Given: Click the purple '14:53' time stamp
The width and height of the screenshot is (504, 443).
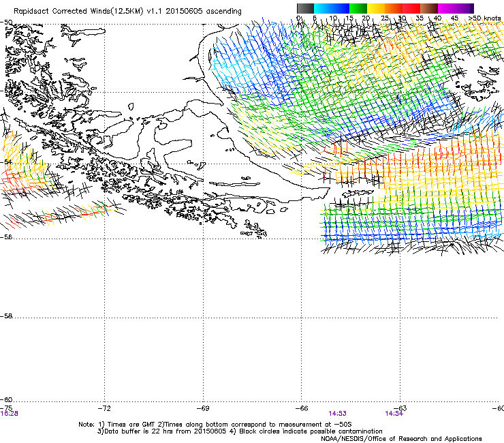Looking at the screenshot, I should [338, 414].
